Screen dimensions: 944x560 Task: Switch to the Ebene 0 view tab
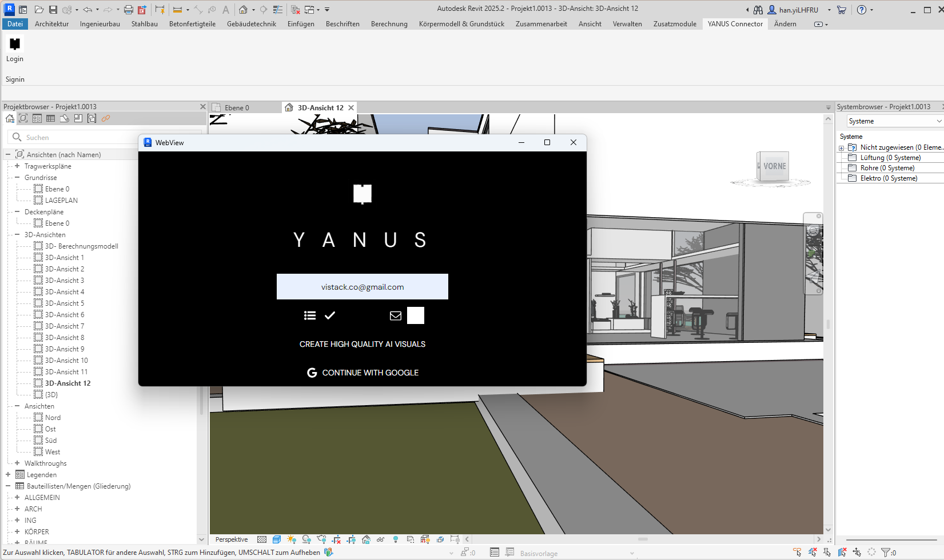point(237,107)
